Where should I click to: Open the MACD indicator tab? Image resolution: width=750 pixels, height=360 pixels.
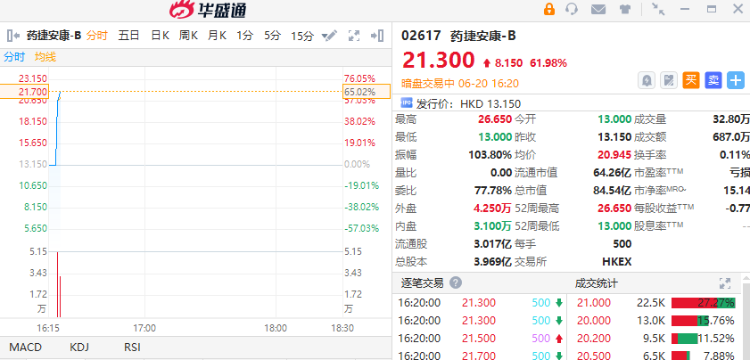[x=26, y=347]
